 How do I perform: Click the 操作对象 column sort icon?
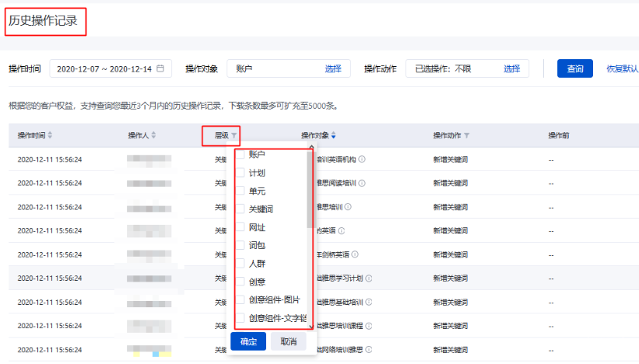point(334,135)
